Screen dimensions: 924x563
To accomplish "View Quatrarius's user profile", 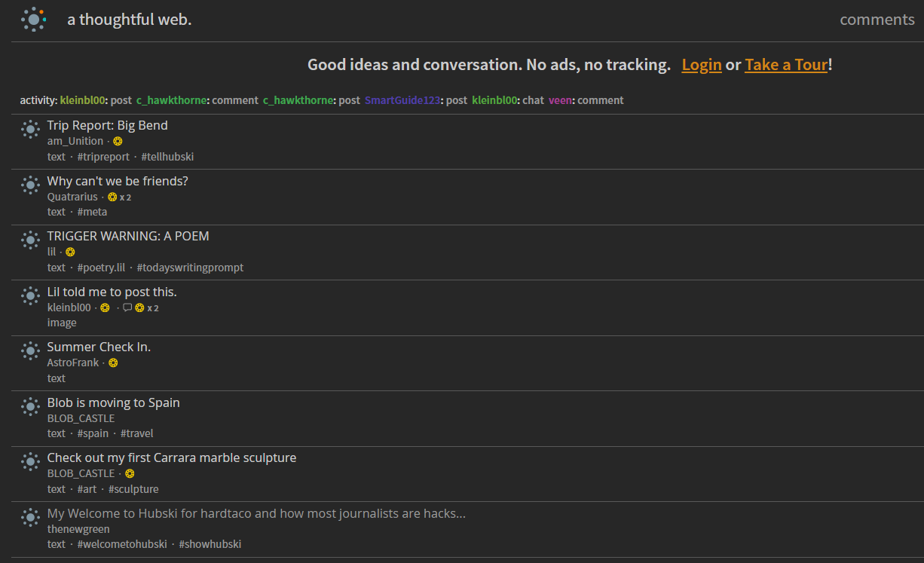I will pos(72,197).
